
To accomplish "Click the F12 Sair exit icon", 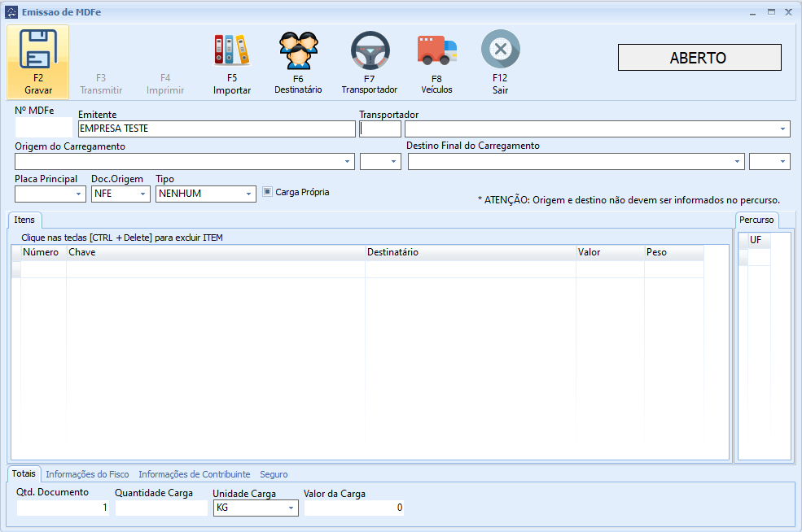I will (500, 50).
